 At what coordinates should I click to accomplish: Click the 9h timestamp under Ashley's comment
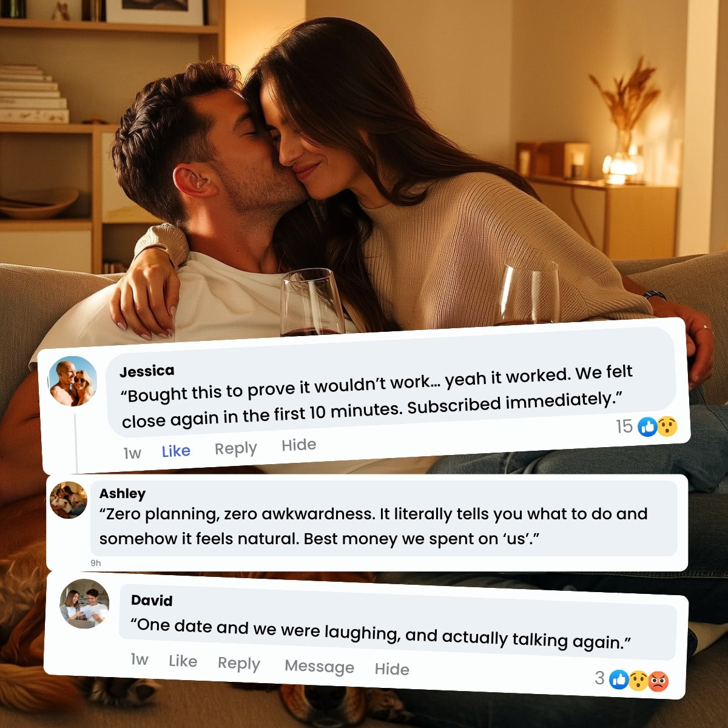point(96,563)
